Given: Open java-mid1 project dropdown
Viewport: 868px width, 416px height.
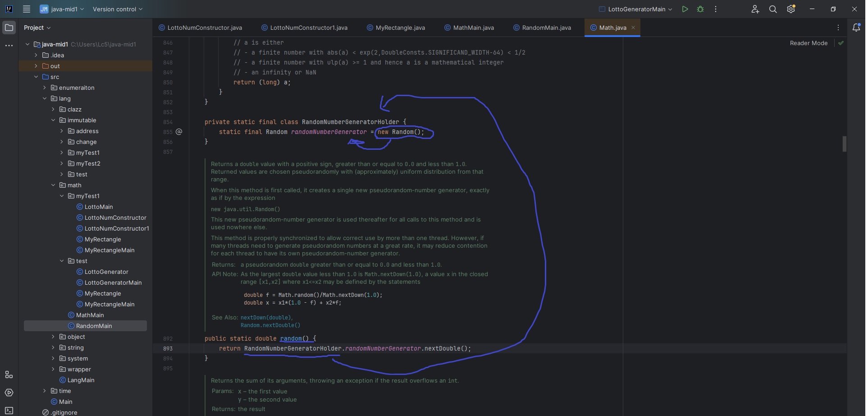Looking at the screenshot, I should click(x=62, y=9).
